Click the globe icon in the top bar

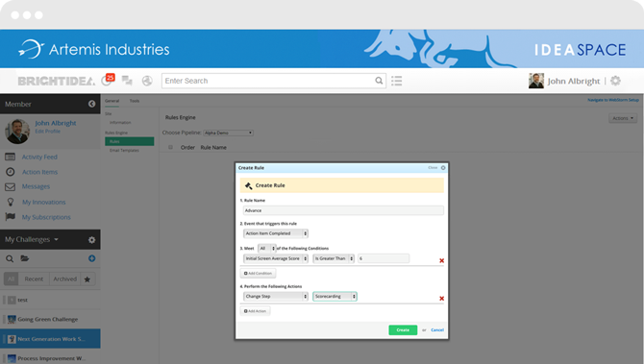click(x=147, y=81)
